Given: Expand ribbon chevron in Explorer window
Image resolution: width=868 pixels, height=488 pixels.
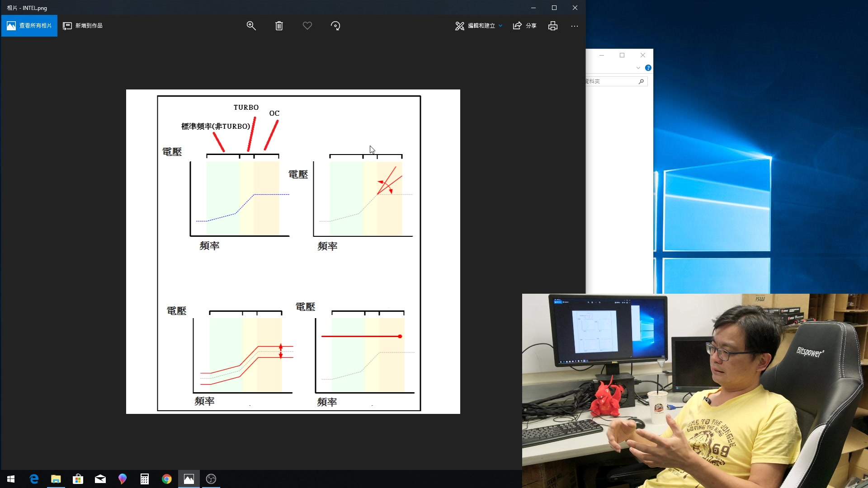Looking at the screenshot, I should pos(638,68).
